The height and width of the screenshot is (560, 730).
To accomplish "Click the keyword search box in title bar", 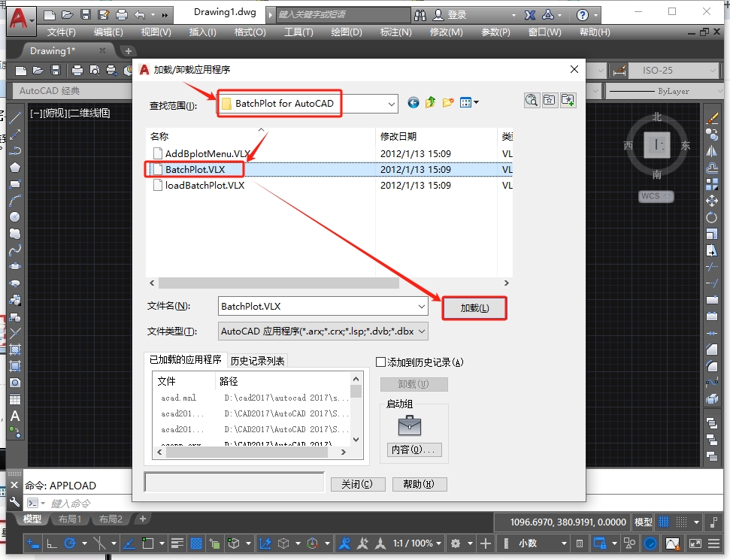I will 343,14.
